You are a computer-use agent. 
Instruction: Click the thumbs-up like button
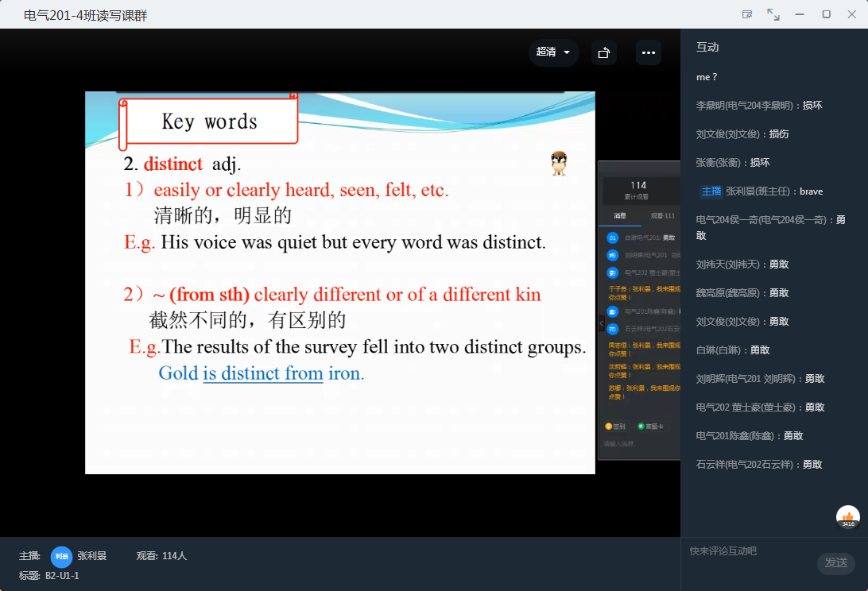coord(847,517)
